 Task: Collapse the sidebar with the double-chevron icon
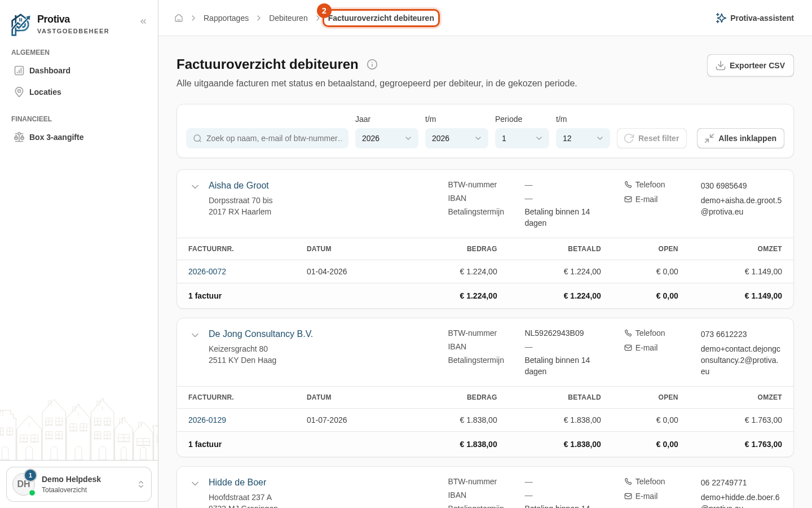pyautogui.click(x=143, y=21)
